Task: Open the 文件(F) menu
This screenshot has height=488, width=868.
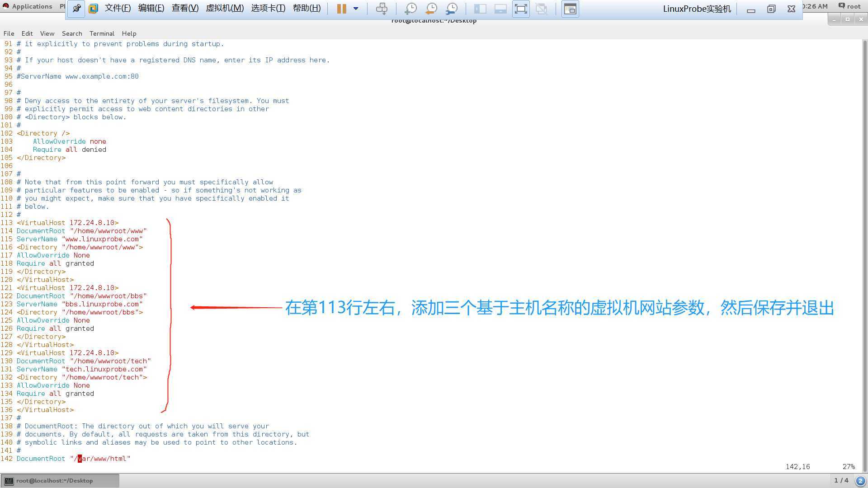Action: click(x=118, y=9)
